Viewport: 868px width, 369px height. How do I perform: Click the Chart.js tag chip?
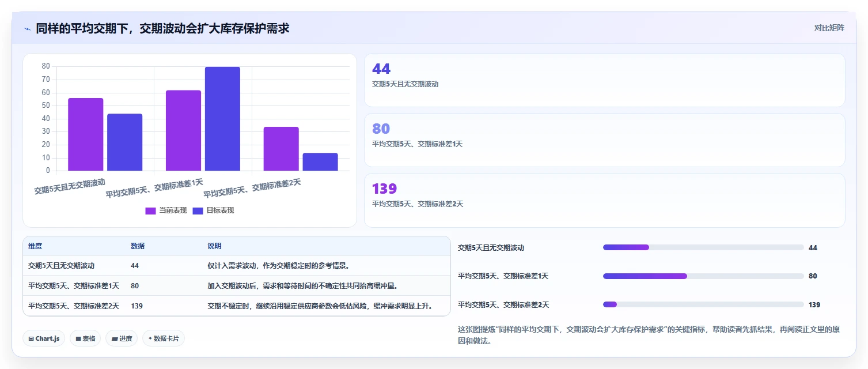coord(44,338)
